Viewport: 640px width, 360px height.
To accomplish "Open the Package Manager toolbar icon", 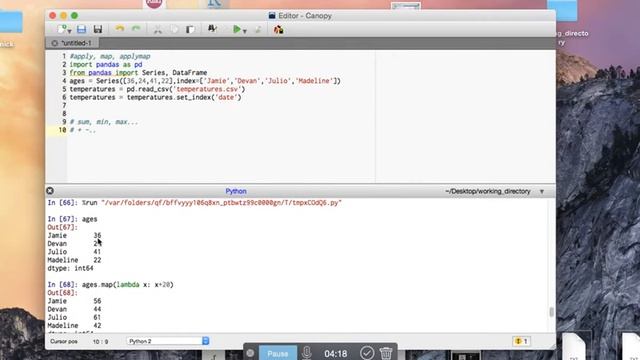I will [x=278, y=29].
